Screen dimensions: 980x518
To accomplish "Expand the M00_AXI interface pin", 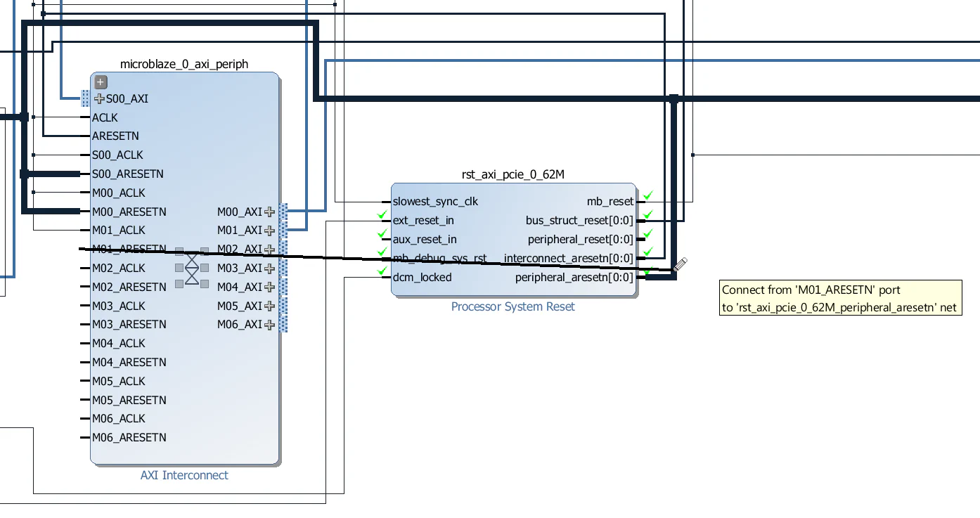I will point(271,211).
